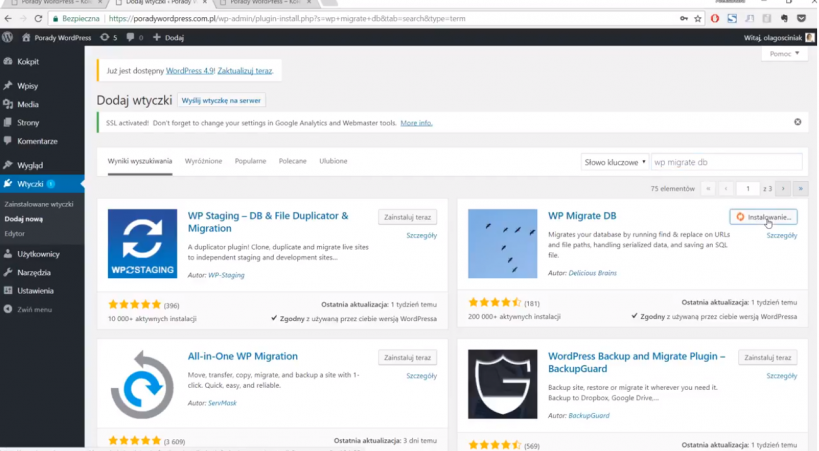Open the Opera red extension icon

tap(715, 18)
